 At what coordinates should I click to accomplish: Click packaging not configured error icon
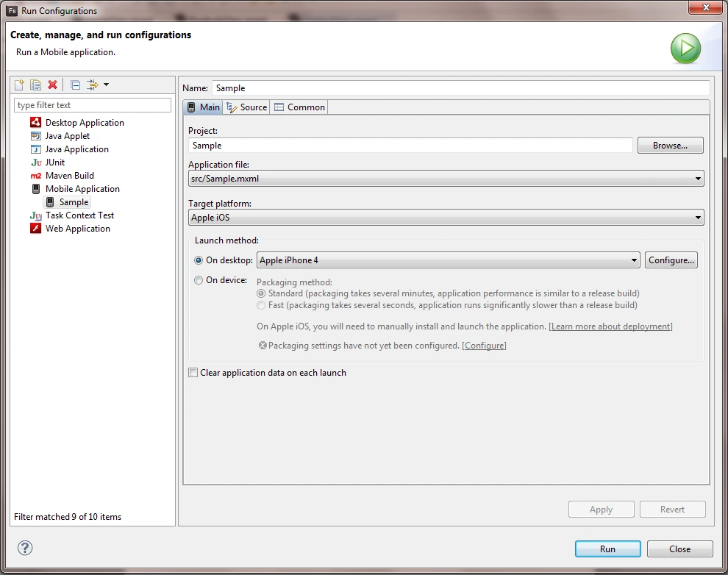(263, 346)
